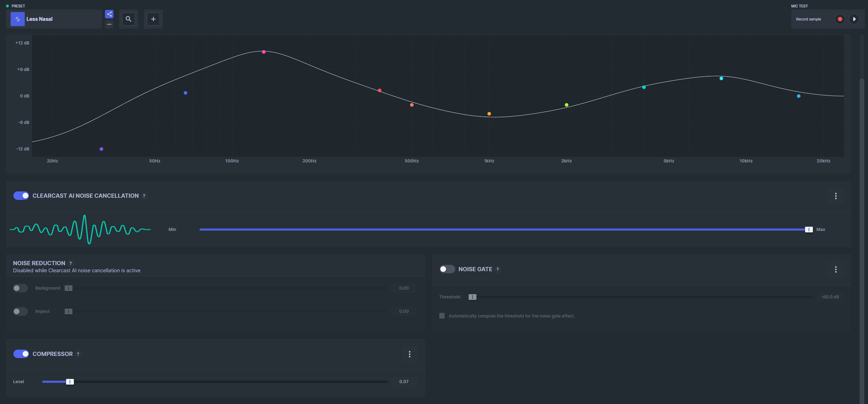Image resolution: width=868 pixels, height=404 pixels.
Task: Click the share preset icon
Action: [109, 14]
